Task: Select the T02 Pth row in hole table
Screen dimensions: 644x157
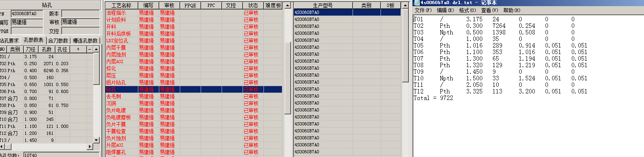Action: tap(46, 64)
